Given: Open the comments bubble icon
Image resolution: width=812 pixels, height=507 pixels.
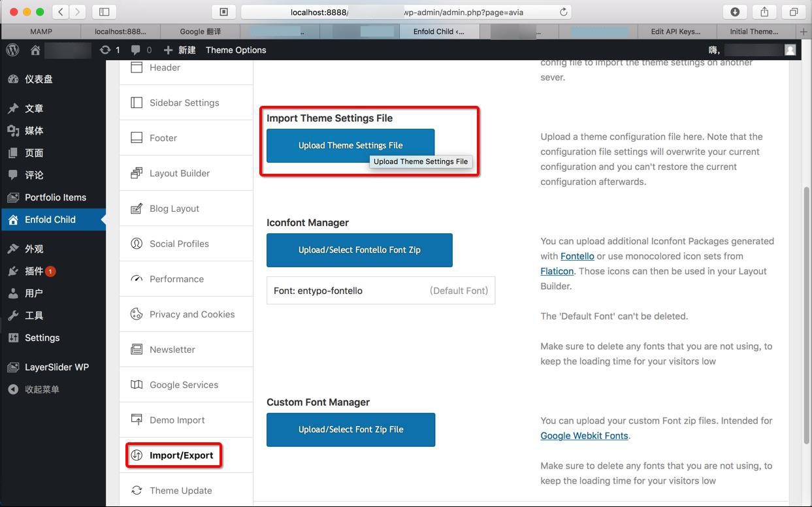Looking at the screenshot, I should [x=135, y=50].
